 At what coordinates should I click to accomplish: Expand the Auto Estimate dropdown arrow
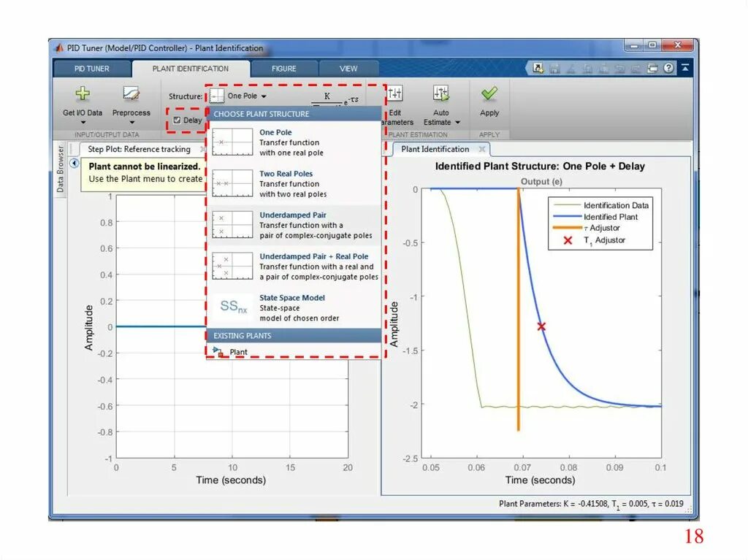pos(457,123)
